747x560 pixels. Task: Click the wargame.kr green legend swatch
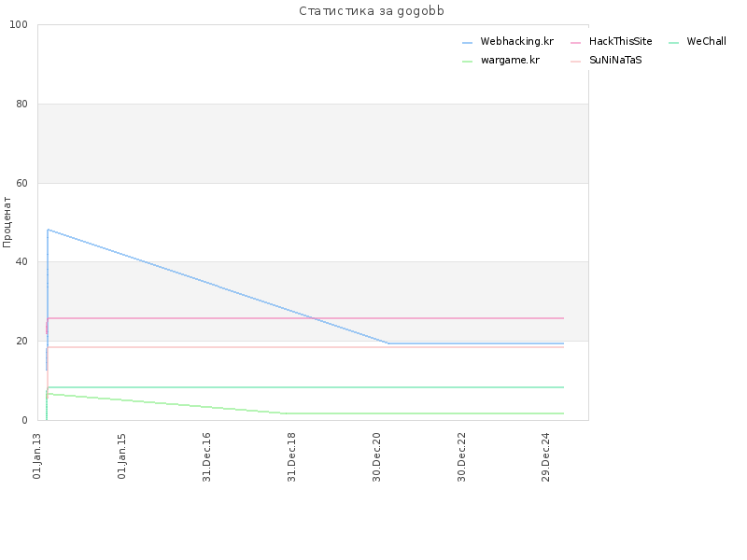tap(467, 62)
